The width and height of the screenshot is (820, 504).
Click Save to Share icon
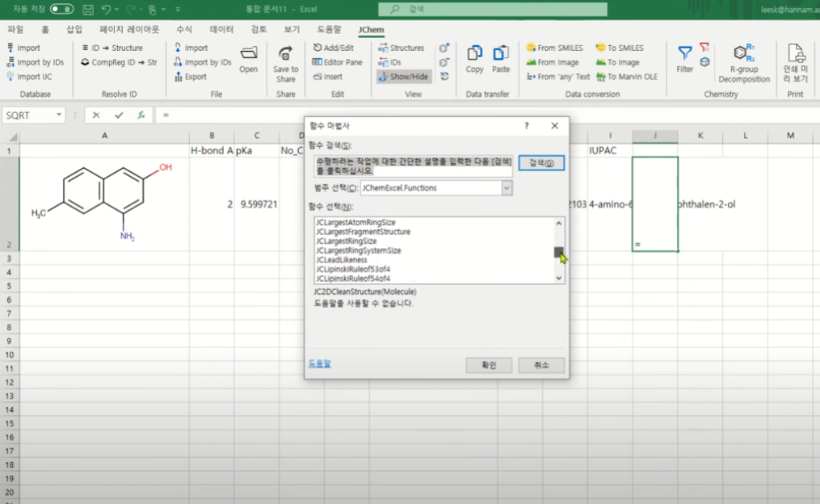pyautogui.click(x=285, y=64)
